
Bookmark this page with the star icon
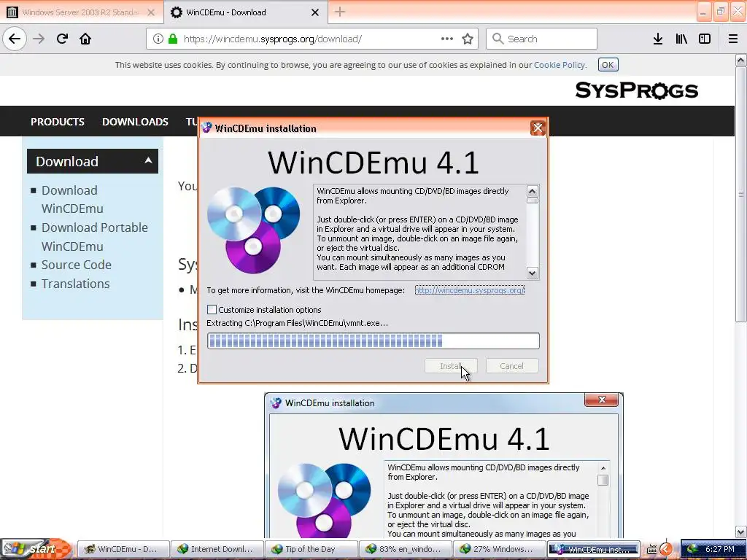point(468,39)
